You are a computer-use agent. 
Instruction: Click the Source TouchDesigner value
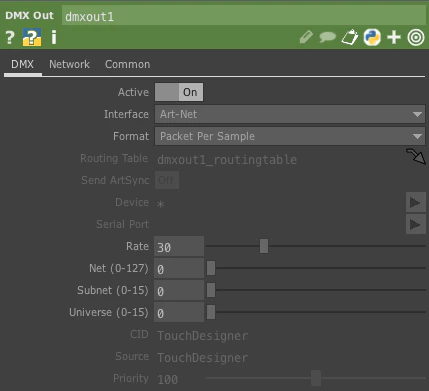(x=203, y=358)
